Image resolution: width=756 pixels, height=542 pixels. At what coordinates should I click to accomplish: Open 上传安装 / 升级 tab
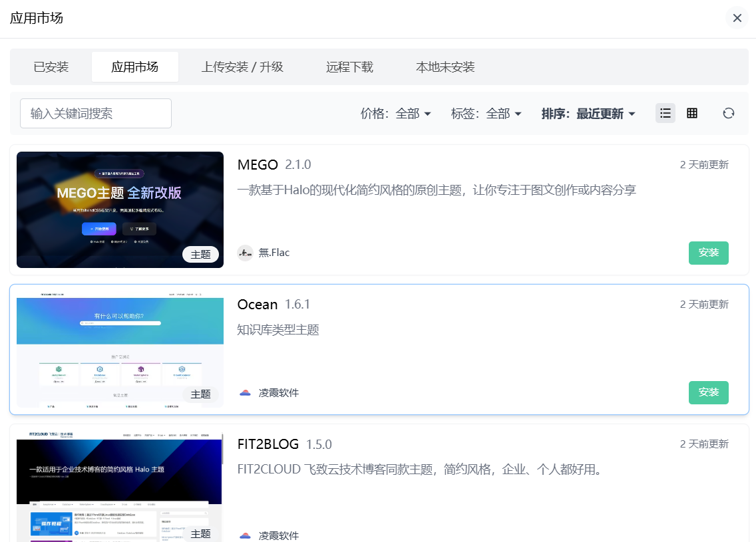[242, 67]
